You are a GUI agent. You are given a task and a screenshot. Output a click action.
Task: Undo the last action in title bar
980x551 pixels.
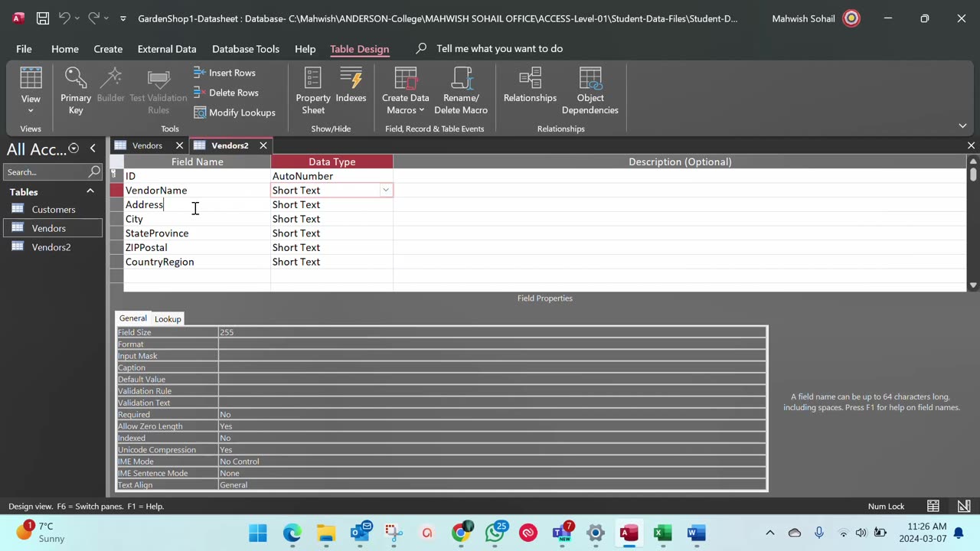pos(64,18)
